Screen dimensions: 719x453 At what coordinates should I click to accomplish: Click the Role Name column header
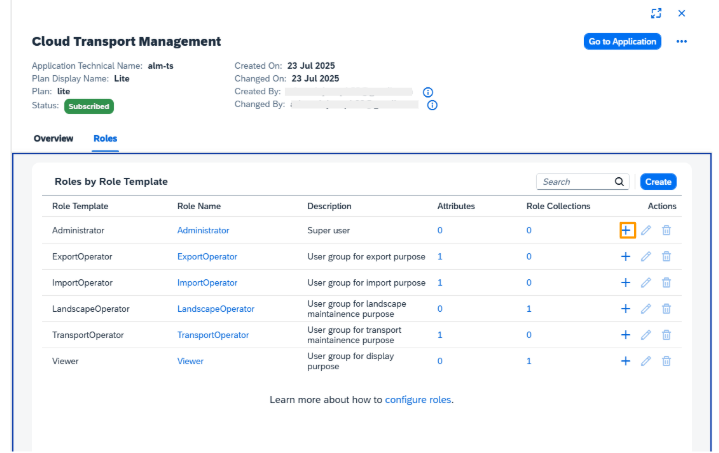[x=199, y=206]
